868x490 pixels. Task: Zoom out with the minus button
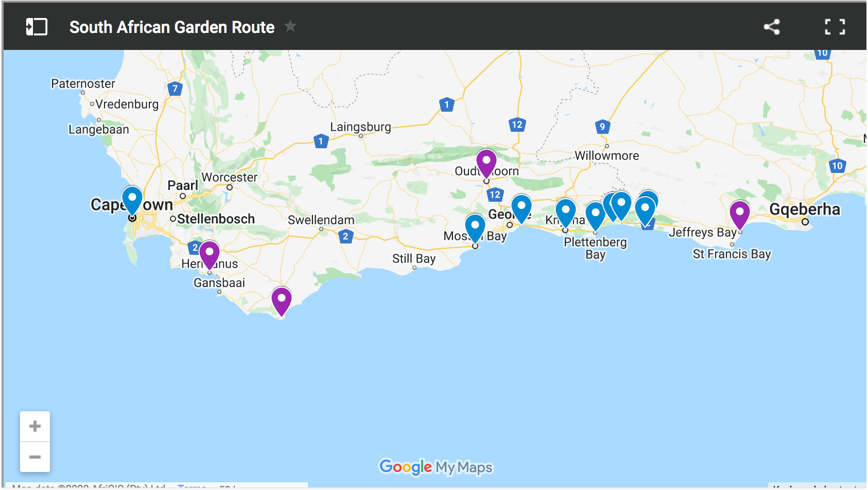pyautogui.click(x=34, y=456)
